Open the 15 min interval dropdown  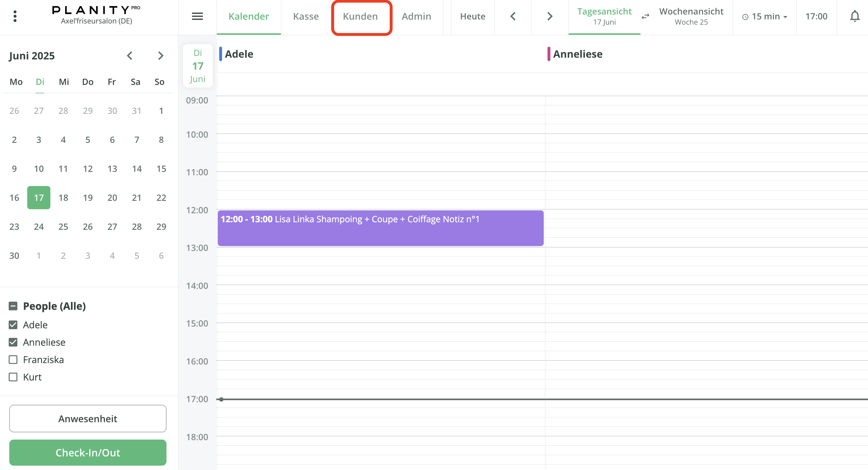point(764,17)
